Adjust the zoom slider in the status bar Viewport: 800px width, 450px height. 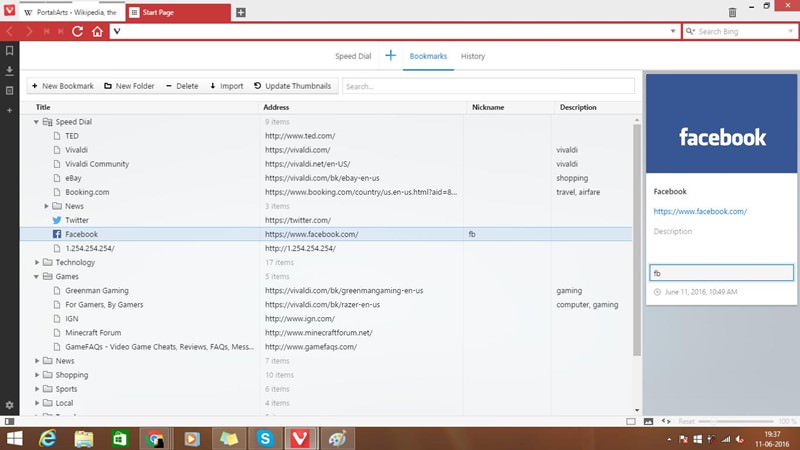(736, 421)
